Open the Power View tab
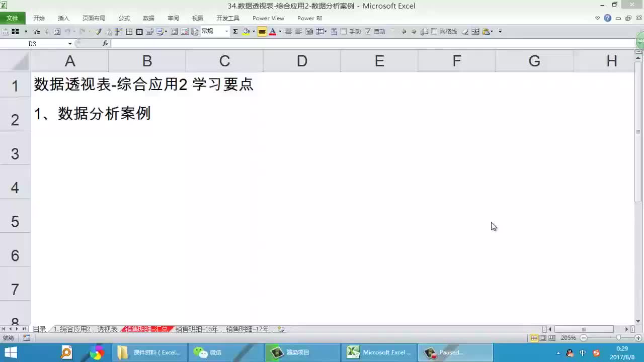Screen dimensions: 644x362 tap(268, 18)
